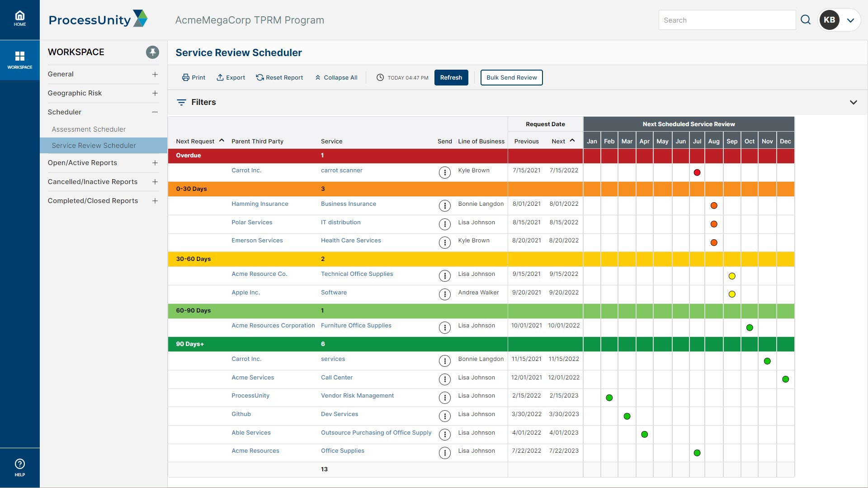Click Parent Third Party column header

(x=257, y=141)
